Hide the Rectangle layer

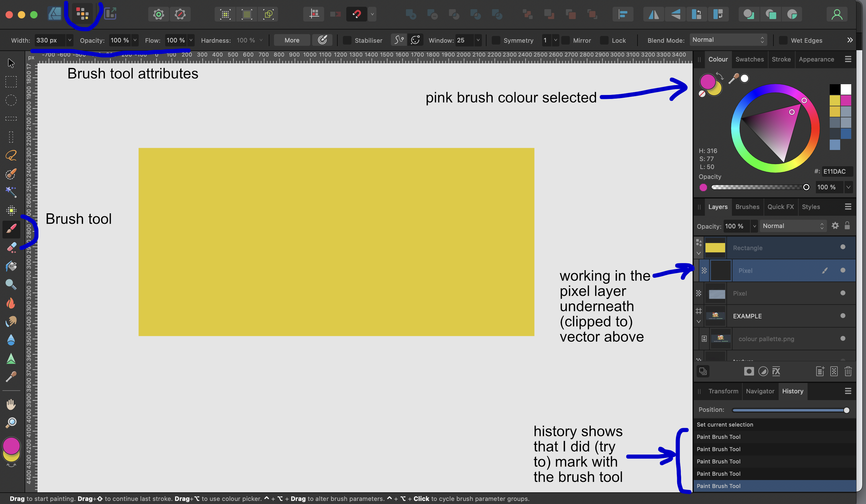click(x=843, y=247)
